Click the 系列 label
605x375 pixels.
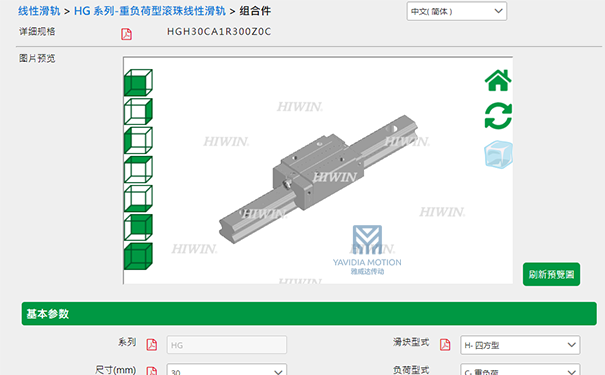pyautogui.click(x=127, y=342)
